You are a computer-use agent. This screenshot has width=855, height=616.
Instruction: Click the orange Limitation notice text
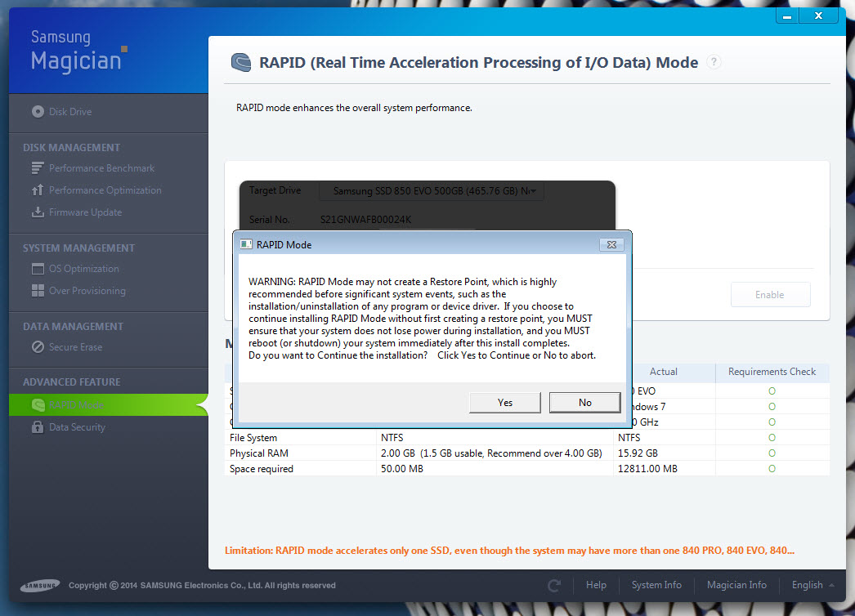point(509,551)
